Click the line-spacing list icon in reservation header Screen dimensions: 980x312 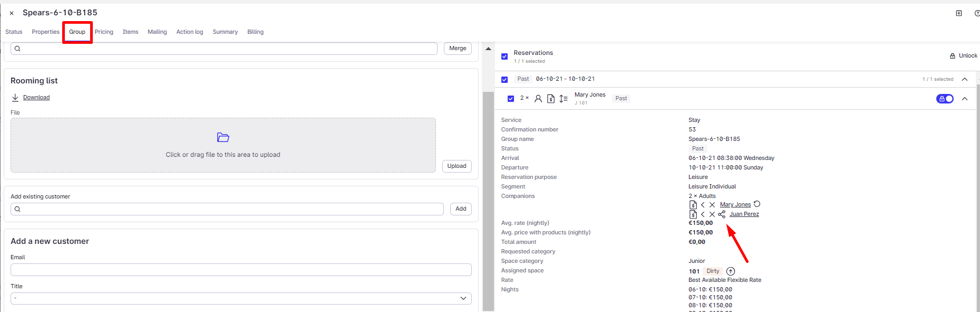coord(564,99)
